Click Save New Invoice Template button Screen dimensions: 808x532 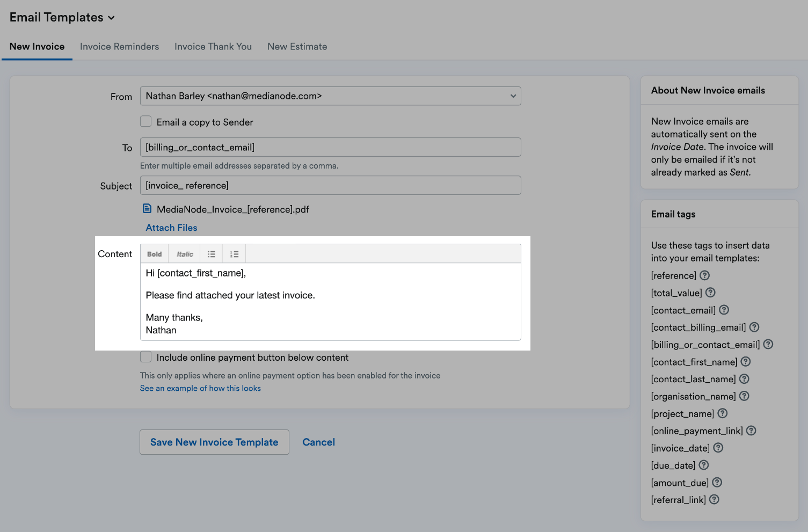[x=214, y=442]
